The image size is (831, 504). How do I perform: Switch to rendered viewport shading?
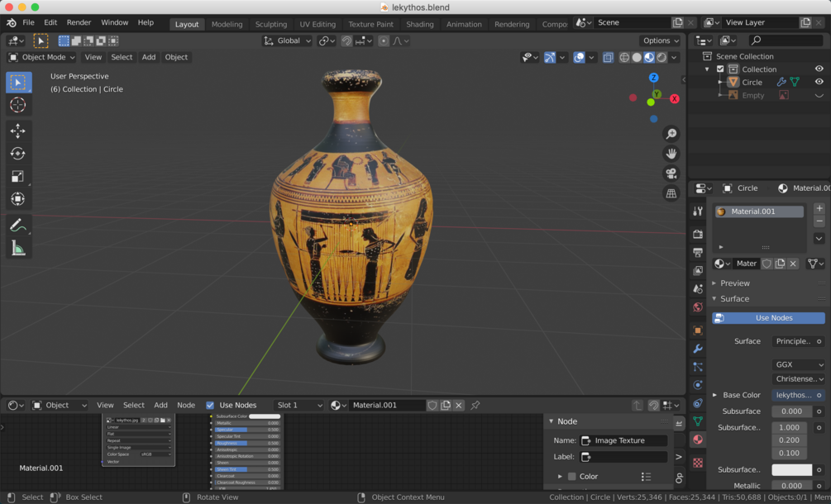click(661, 57)
